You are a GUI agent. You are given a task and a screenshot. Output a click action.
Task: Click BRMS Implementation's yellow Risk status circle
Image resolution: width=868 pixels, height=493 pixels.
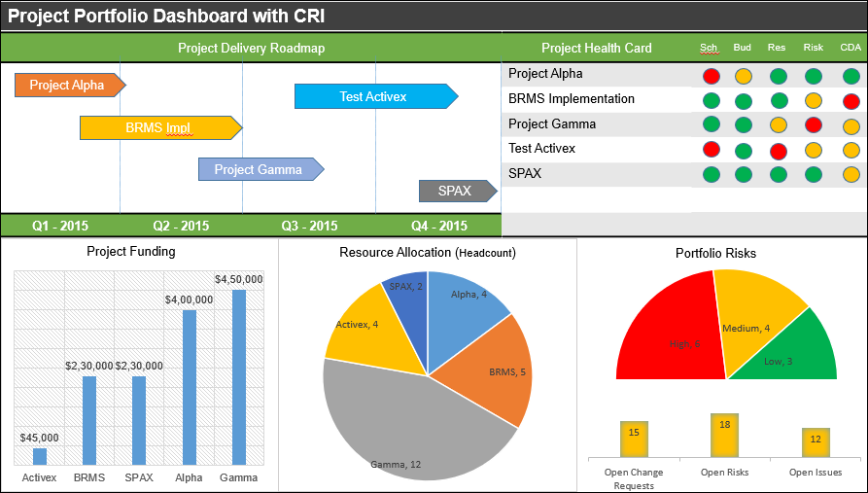pyautogui.click(x=814, y=100)
